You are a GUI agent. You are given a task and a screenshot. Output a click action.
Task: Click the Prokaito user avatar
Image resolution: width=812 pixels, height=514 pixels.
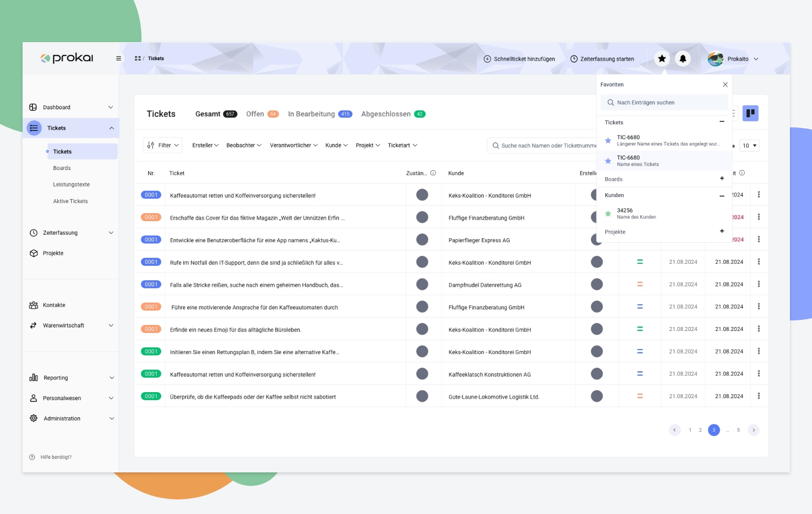coord(715,59)
